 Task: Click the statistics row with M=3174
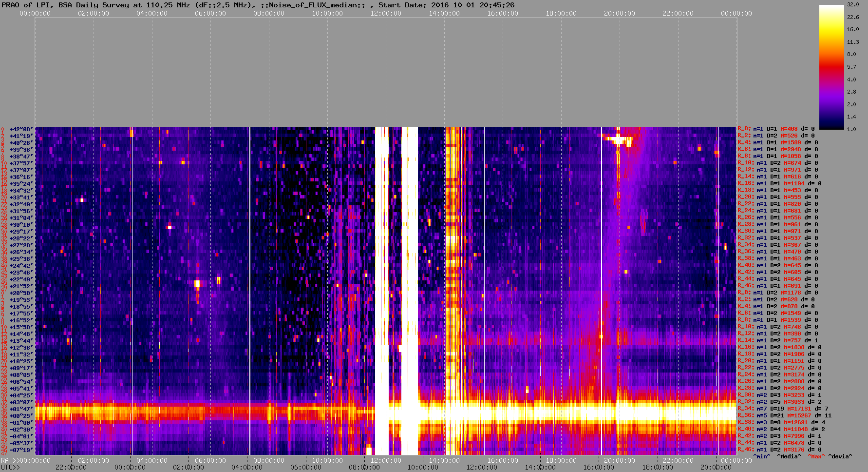[779, 375]
